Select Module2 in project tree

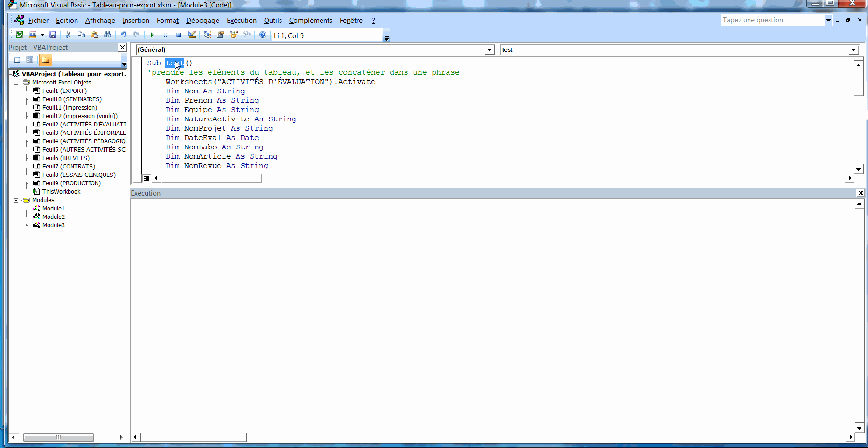tap(53, 217)
